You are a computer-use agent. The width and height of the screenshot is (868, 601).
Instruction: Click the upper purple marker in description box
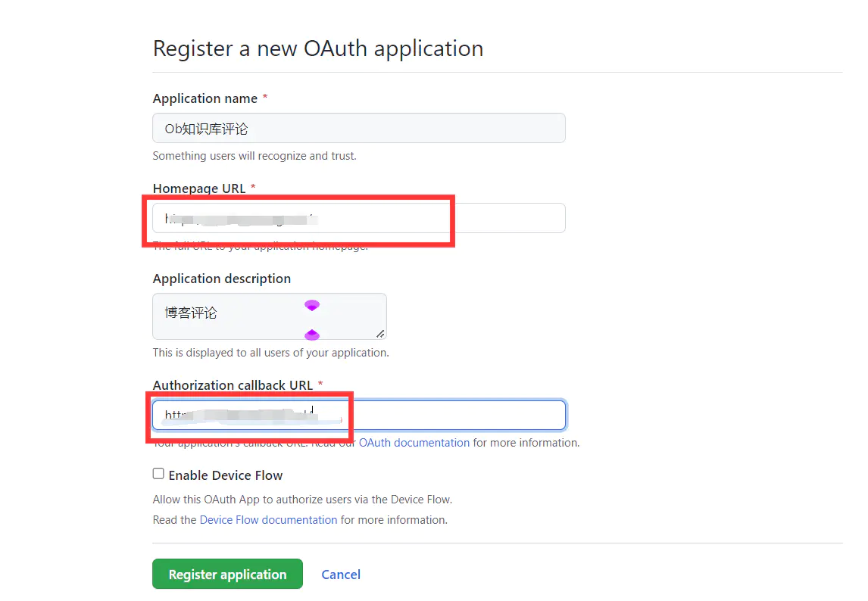312,305
